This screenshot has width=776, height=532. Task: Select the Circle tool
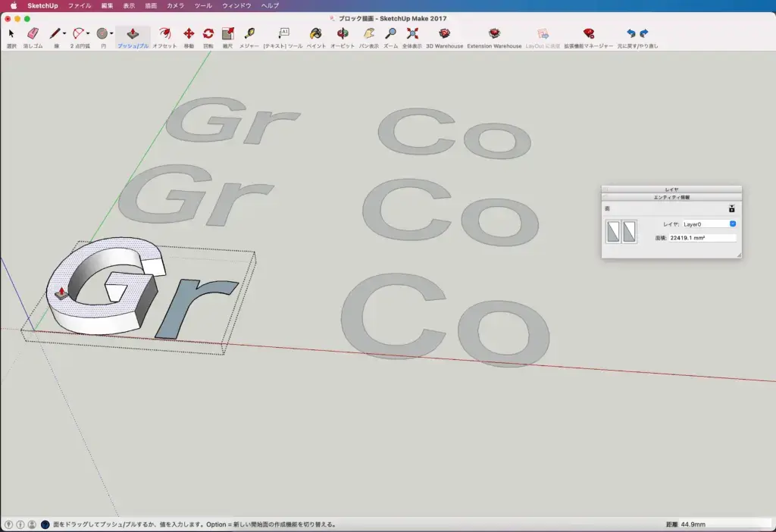click(x=102, y=33)
